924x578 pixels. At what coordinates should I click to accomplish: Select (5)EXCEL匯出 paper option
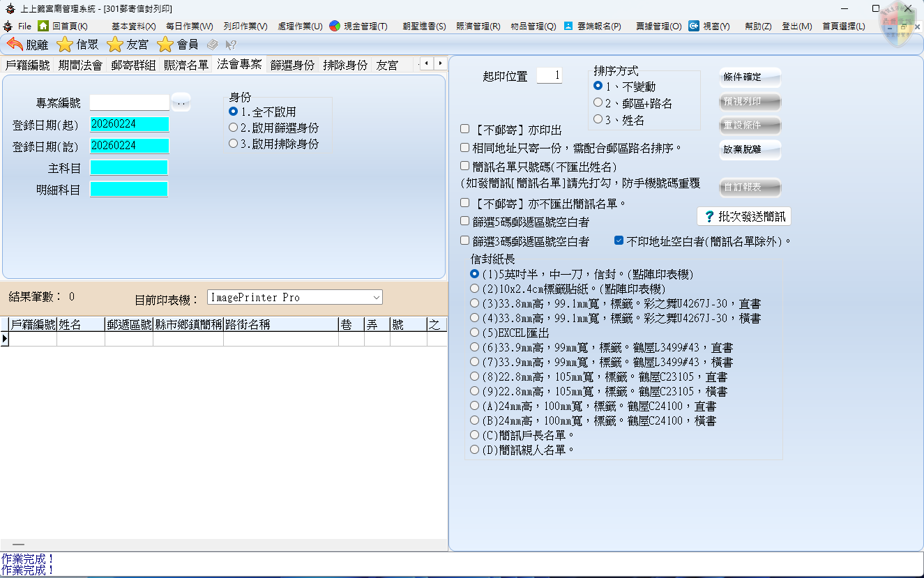pos(475,333)
